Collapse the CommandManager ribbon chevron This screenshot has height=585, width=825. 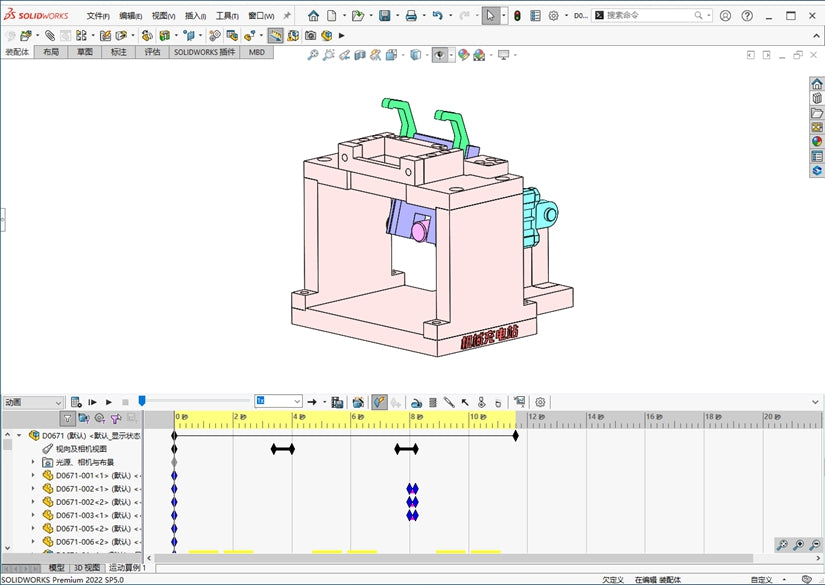point(816,35)
